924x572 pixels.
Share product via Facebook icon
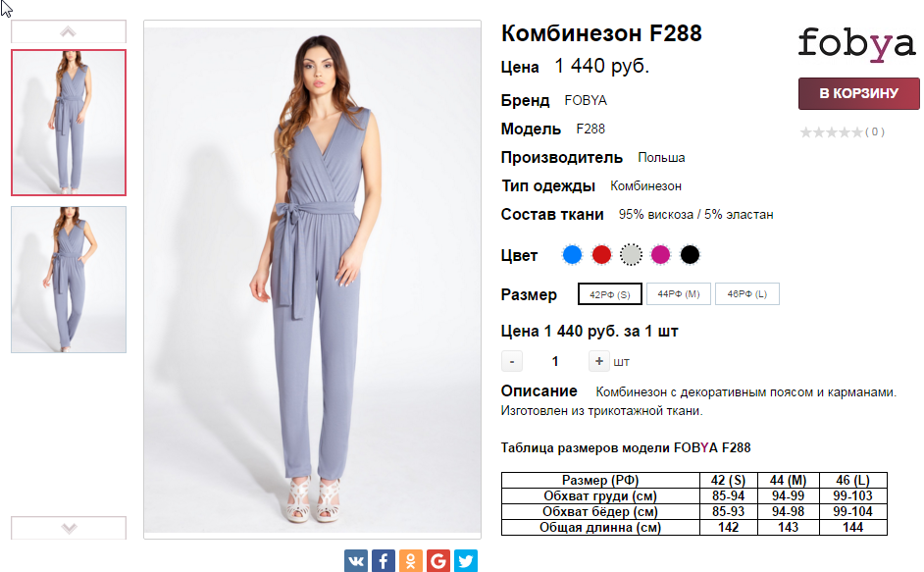[x=383, y=561]
